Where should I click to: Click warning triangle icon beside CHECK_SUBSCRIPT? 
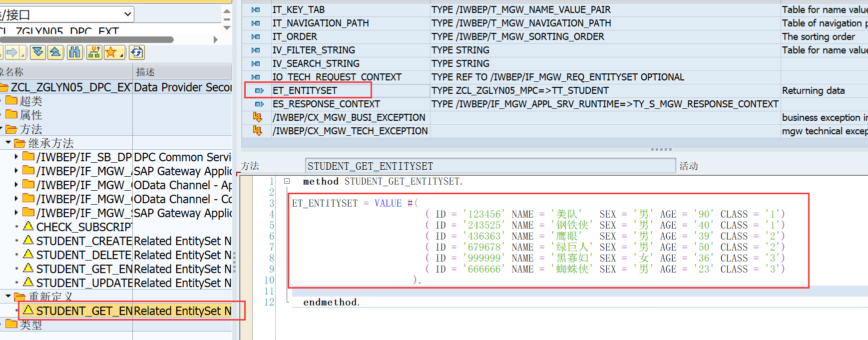pyautogui.click(x=28, y=226)
